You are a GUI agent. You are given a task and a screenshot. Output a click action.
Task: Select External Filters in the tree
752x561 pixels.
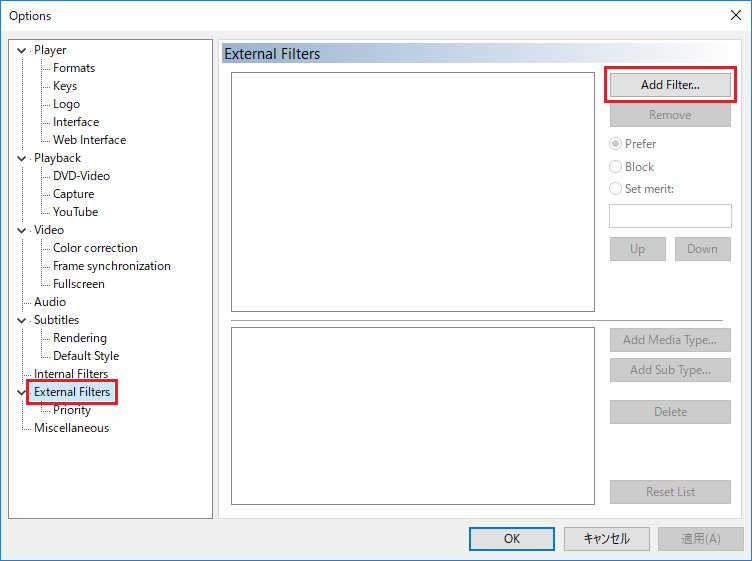72,392
